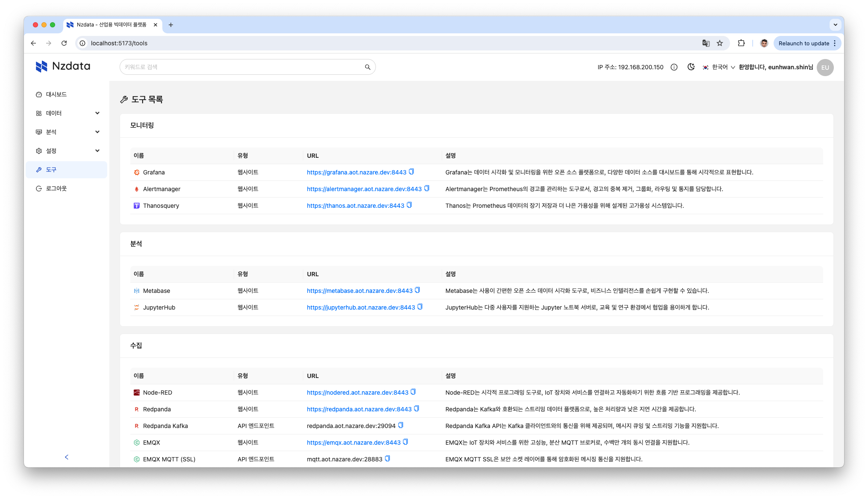Expand the 설정 sidebar menu
The image size is (868, 499).
[x=67, y=151]
